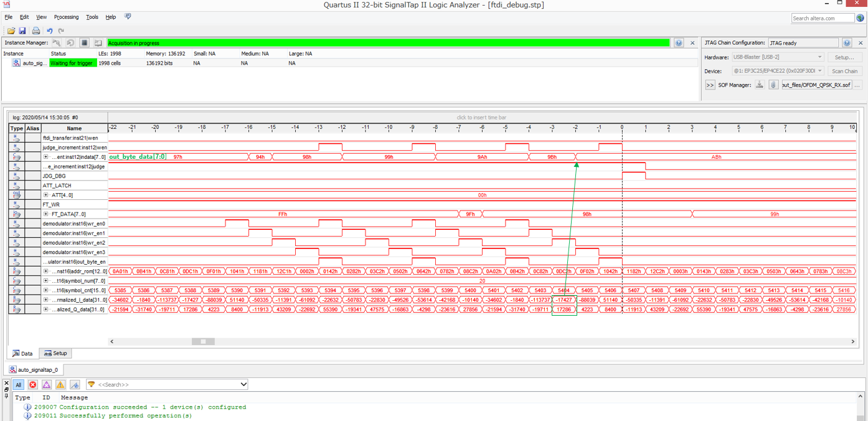Click the waveform horizontal scrollbar thumb
This screenshot has height=421, width=868.
coord(203,341)
